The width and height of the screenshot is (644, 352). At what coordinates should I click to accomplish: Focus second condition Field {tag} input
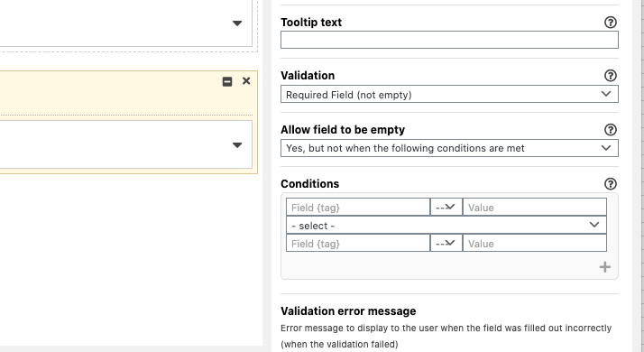pyautogui.click(x=358, y=244)
